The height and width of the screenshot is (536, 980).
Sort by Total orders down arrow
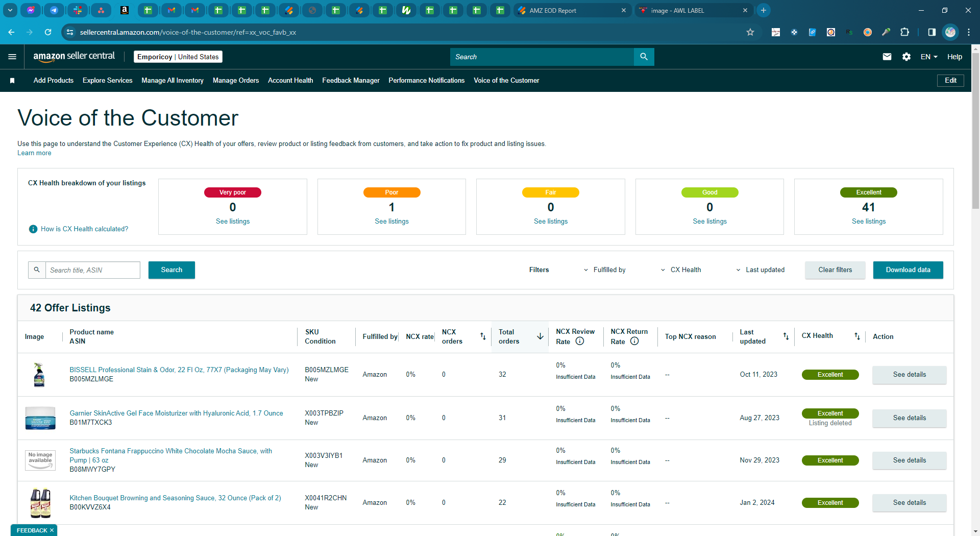(x=540, y=336)
